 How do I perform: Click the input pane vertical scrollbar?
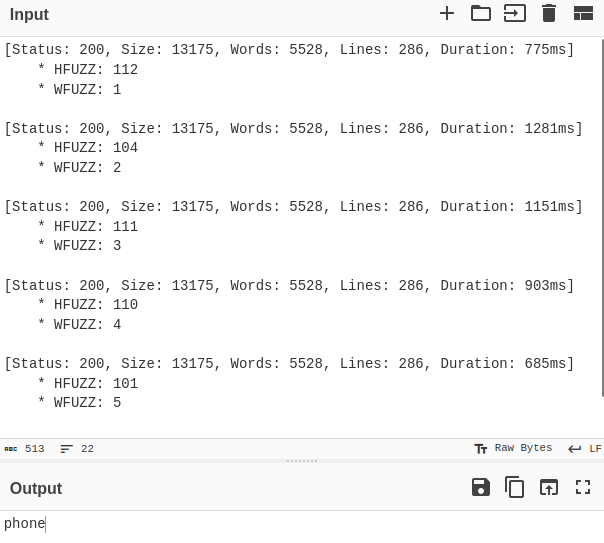[602, 218]
